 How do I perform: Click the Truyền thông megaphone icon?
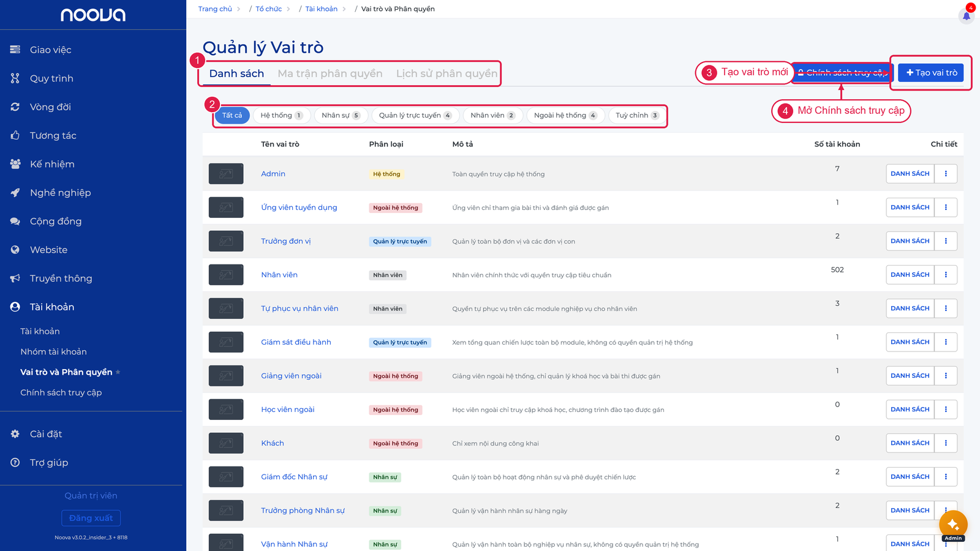pyautogui.click(x=15, y=278)
